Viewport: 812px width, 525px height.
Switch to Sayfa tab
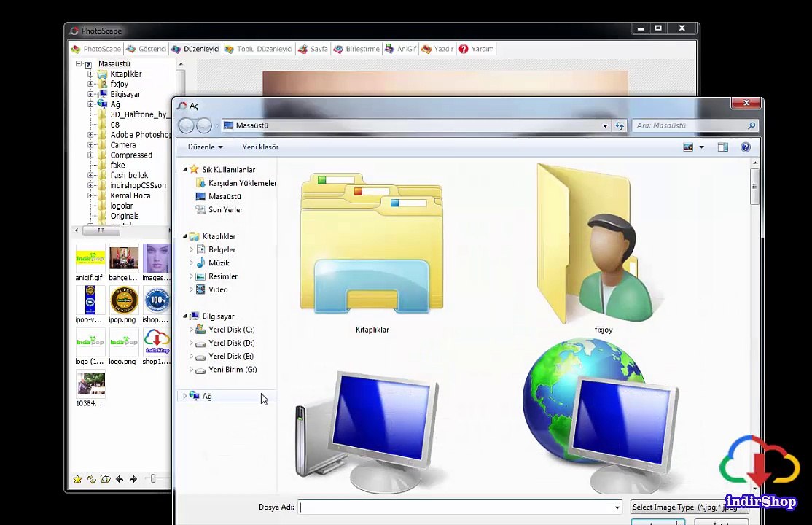click(313, 50)
